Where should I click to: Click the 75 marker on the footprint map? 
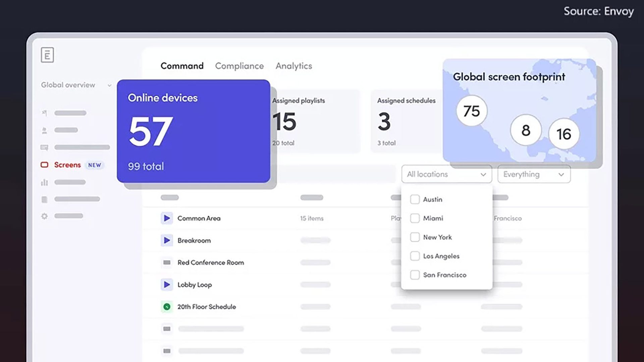pyautogui.click(x=471, y=111)
